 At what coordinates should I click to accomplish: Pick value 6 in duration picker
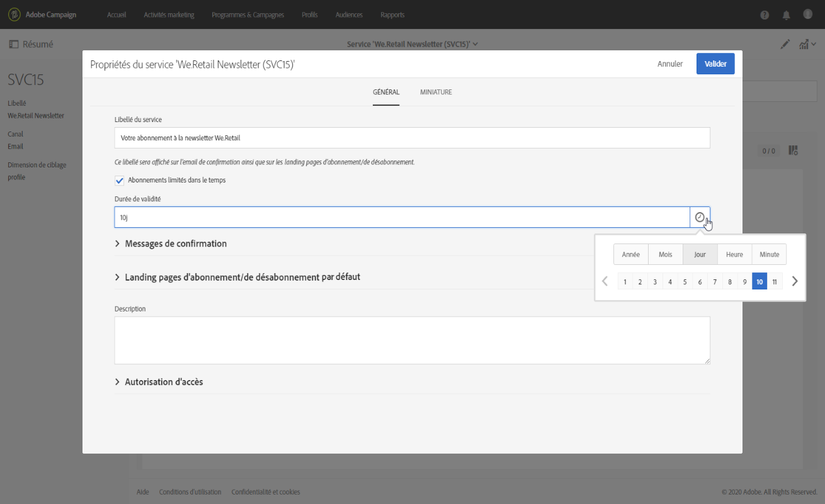(x=700, y=282)
